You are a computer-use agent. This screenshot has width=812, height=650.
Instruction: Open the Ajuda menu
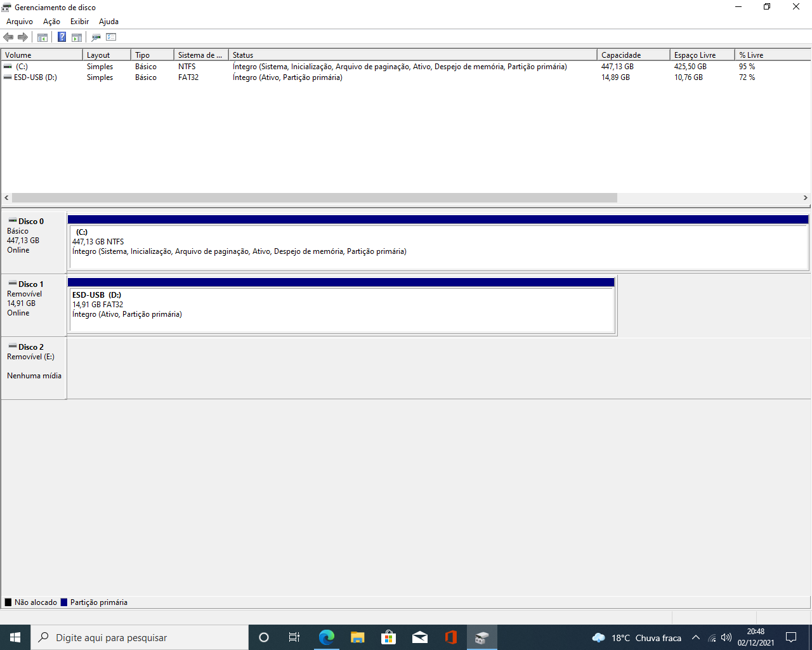[108, 22]
